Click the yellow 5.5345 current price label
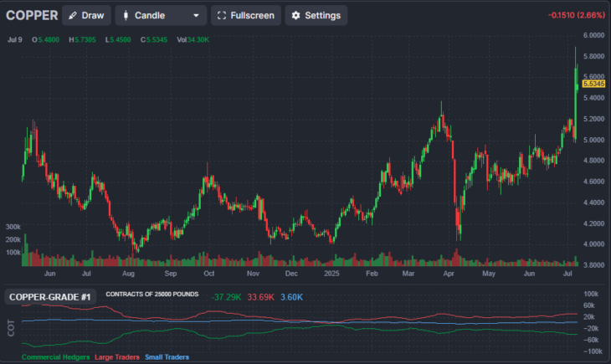This screenshot has height=364, width=611. [x=593, y=84]
